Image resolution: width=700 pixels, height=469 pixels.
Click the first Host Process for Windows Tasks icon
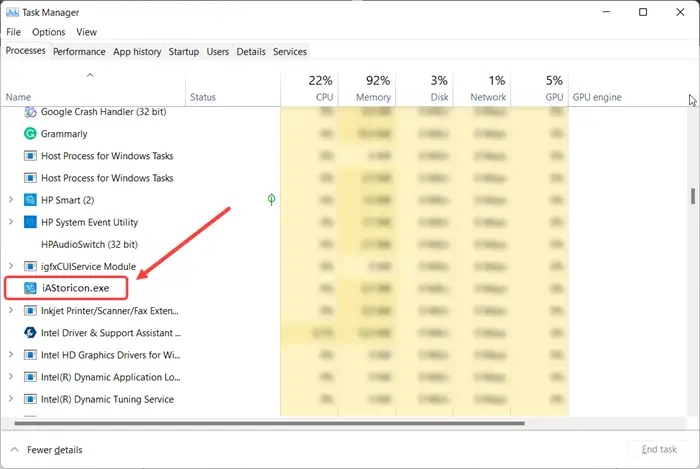click(x=30, y=156)
